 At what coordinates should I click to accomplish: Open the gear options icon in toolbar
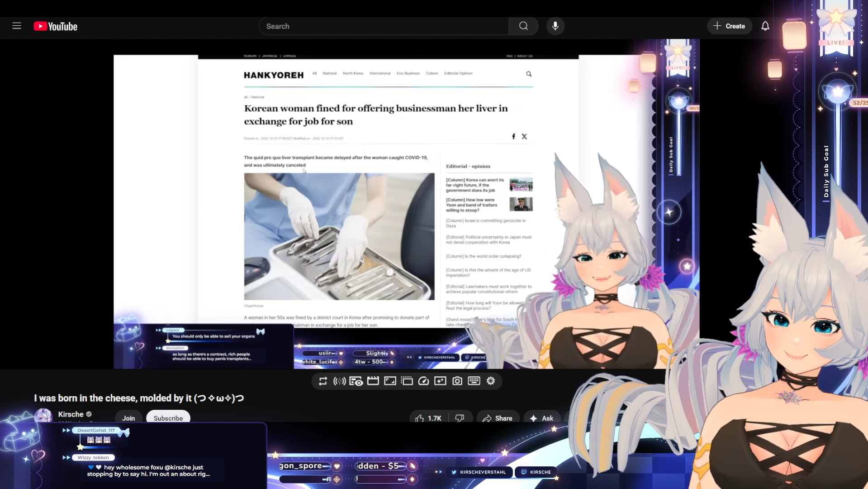tap(491, 381)
